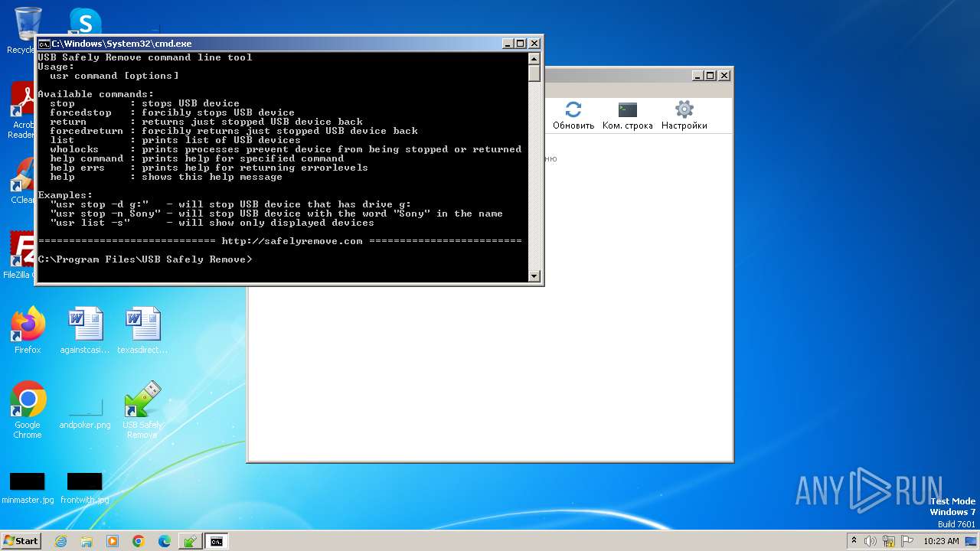Screen dimensions: 980x551
Task: Click cmd window scrollbar down arrow
Action: 534,275
